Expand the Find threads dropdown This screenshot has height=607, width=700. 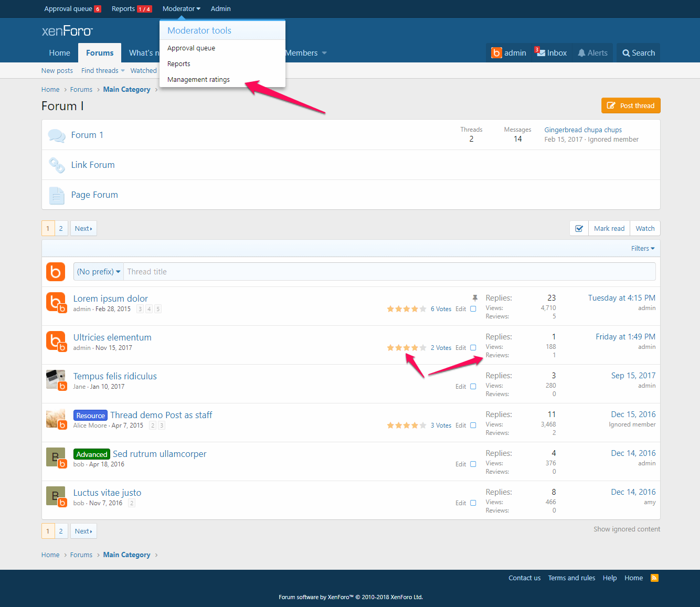tap(103, 71)
